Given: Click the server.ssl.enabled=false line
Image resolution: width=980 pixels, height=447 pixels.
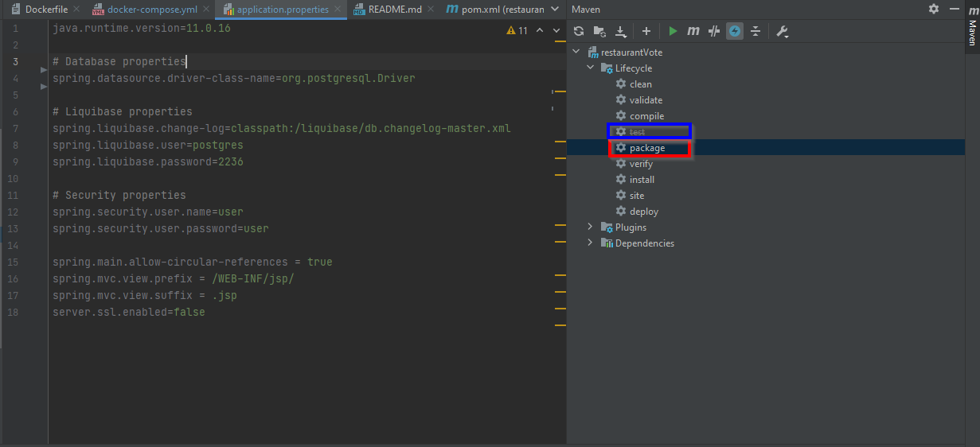Looking at the screenshot, I should point(129,312).
